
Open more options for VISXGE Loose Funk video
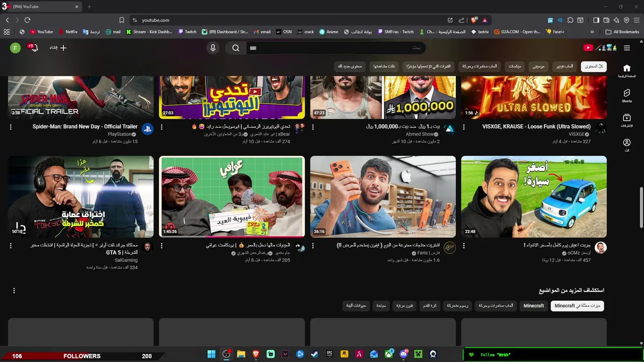pos(464,127)
